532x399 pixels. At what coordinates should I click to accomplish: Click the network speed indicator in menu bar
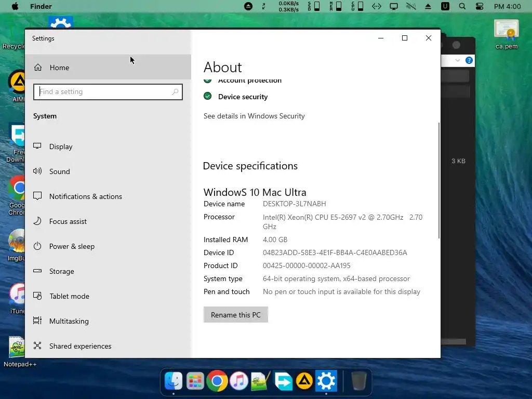pos(288,6)
